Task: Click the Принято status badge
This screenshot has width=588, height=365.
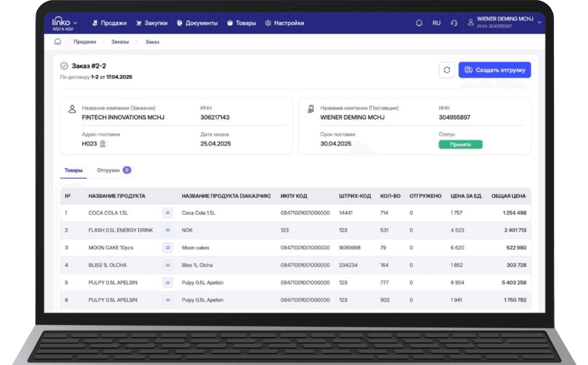Action: click(x=460, y=145)
